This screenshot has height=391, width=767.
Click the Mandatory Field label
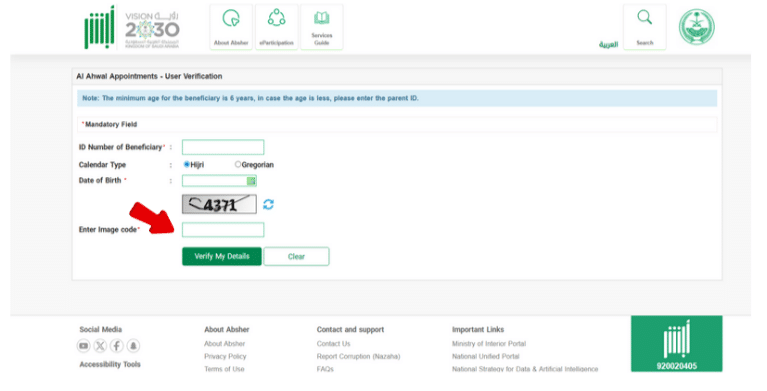click(x=110, y=125)
